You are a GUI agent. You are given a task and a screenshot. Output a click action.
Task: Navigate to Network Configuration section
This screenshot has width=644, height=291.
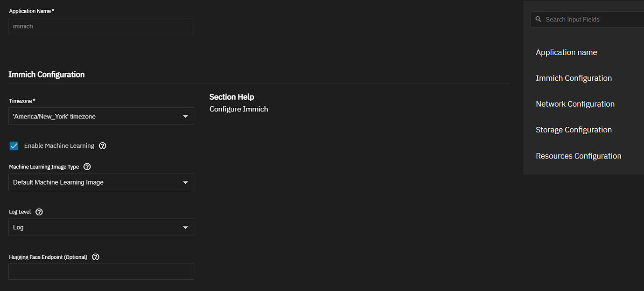click(x=575, y=104)
